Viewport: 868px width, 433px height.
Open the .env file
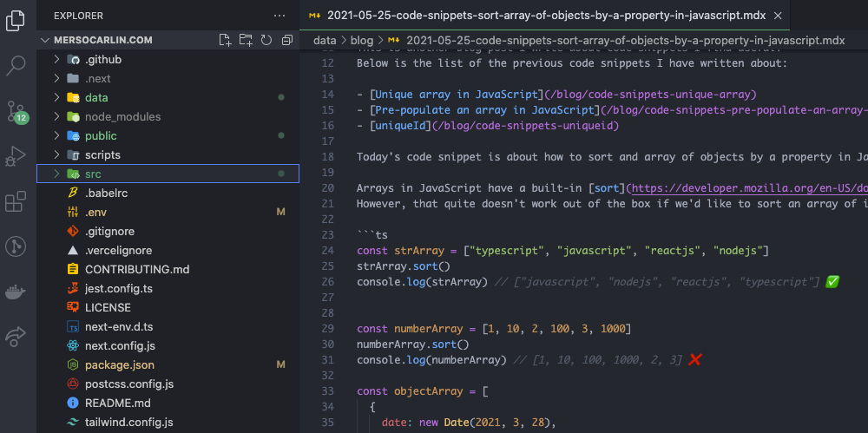click(168, 212)
